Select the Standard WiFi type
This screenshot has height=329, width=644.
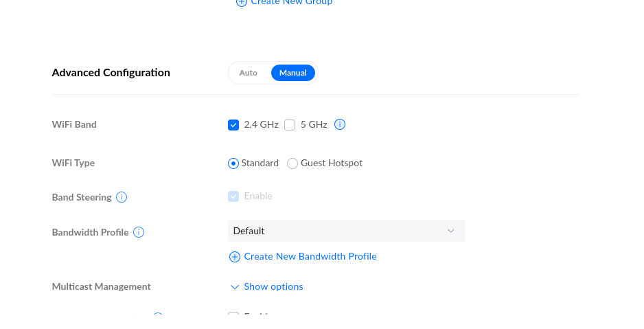pos(233,163)
